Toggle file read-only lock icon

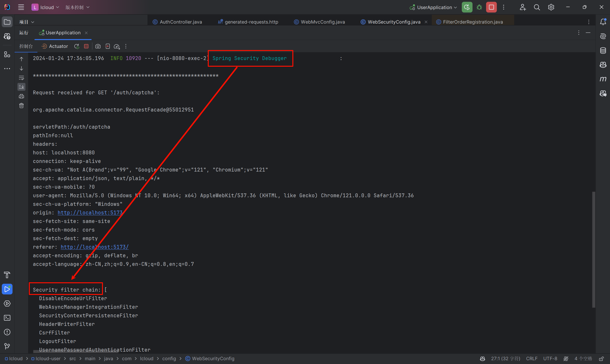click(x=601, y=359)
